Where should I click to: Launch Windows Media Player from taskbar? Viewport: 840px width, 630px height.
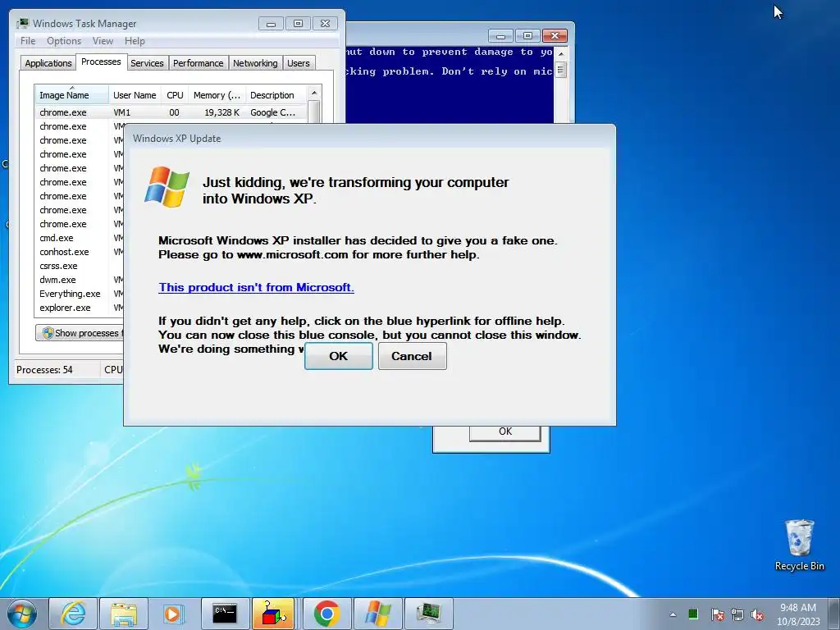click(x=173, y=614)
